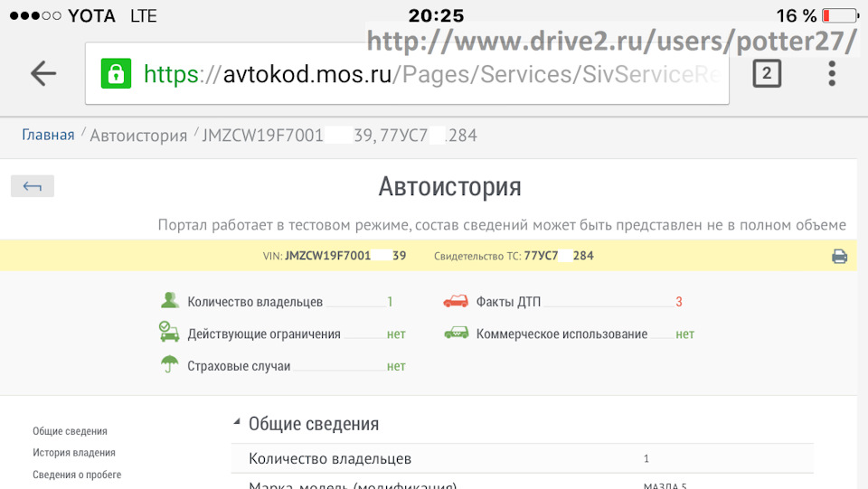
Task: Click the Страховые случаи нет value
Action: click(x=396, y=366)
